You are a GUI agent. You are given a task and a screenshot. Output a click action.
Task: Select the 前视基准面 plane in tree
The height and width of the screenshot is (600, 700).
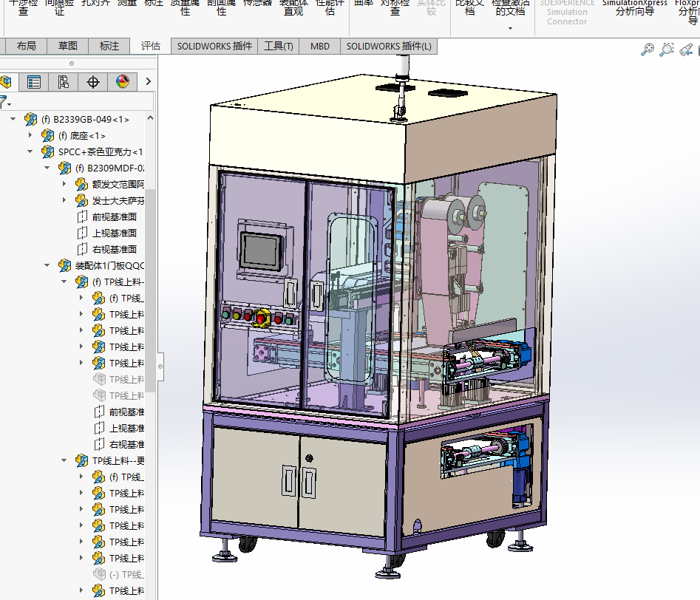tap(114, 217)
